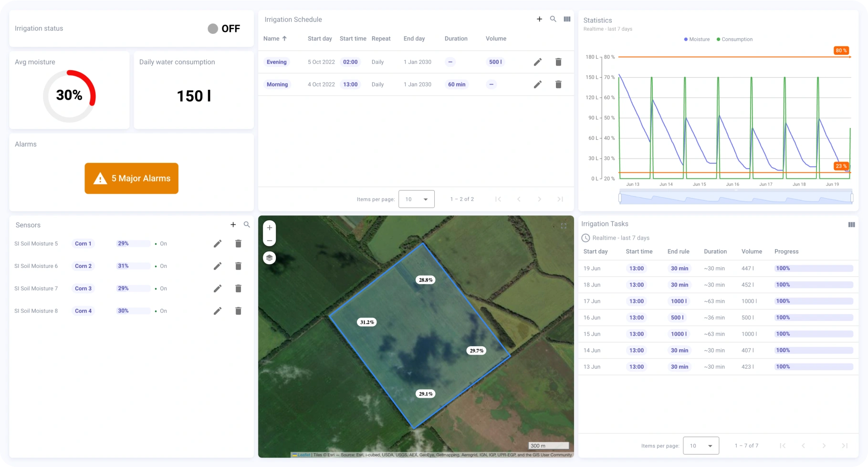Sort schedule by Duration column header
This screenshot has width=868, height=467.
click(456, 39)
